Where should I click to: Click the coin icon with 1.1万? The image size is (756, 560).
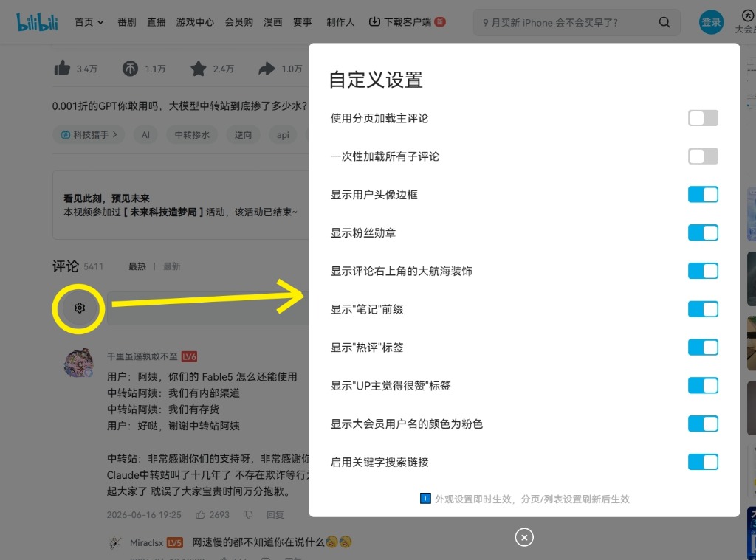(130, 69)
